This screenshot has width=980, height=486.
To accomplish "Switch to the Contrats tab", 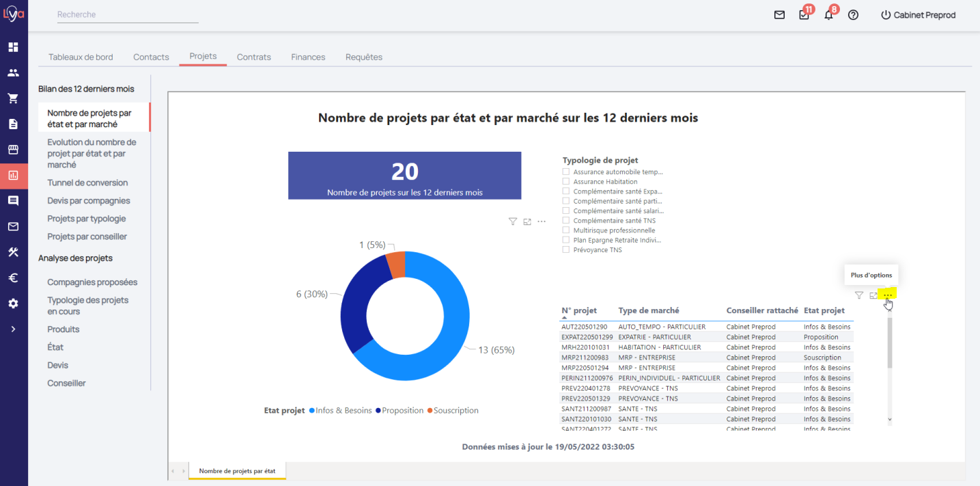I will (x=253, y=57).
